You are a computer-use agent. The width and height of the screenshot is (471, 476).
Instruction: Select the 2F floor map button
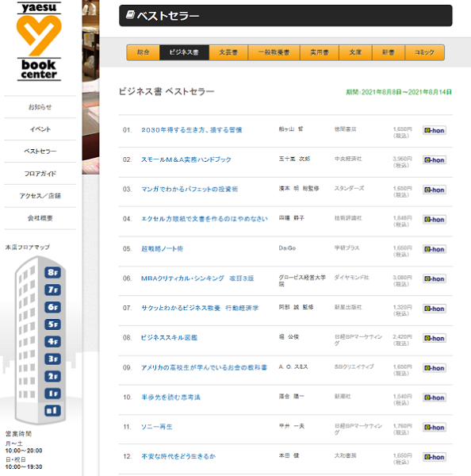click(x=52, y=376)
